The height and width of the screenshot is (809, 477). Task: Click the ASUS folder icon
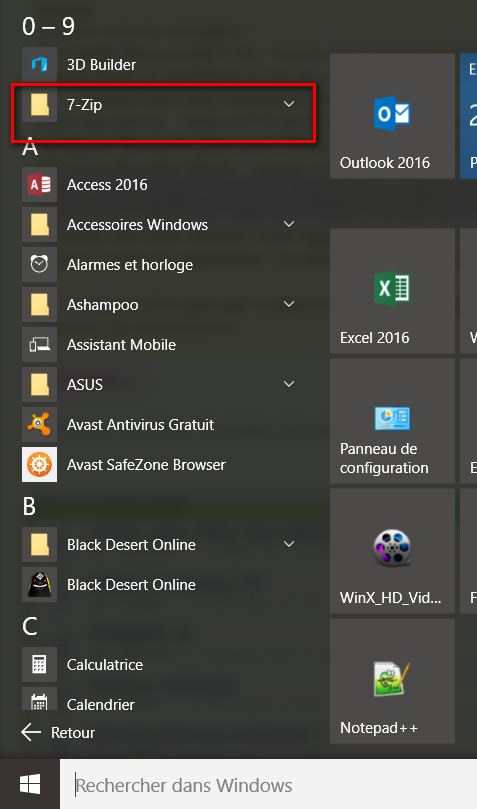click(39, 384)
